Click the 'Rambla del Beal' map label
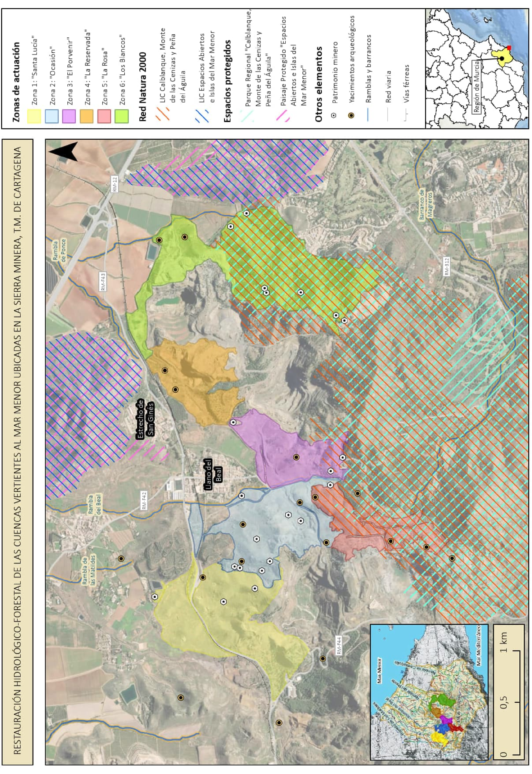 [95, 505]
